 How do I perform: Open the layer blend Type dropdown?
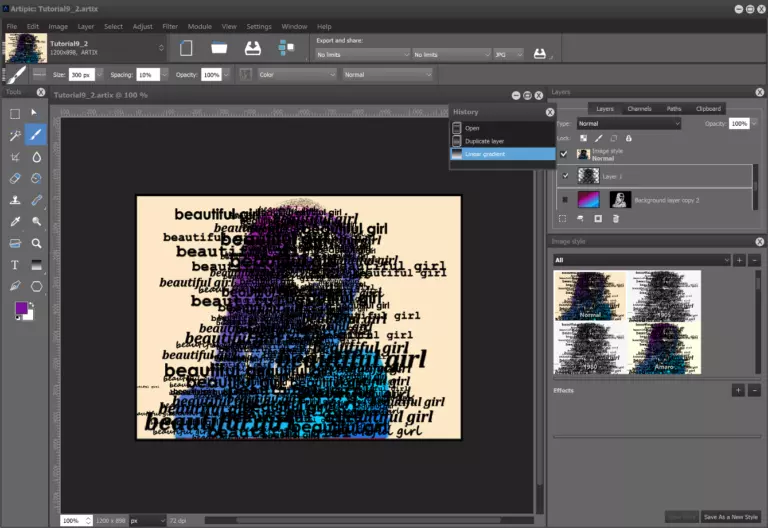(628, 123)
